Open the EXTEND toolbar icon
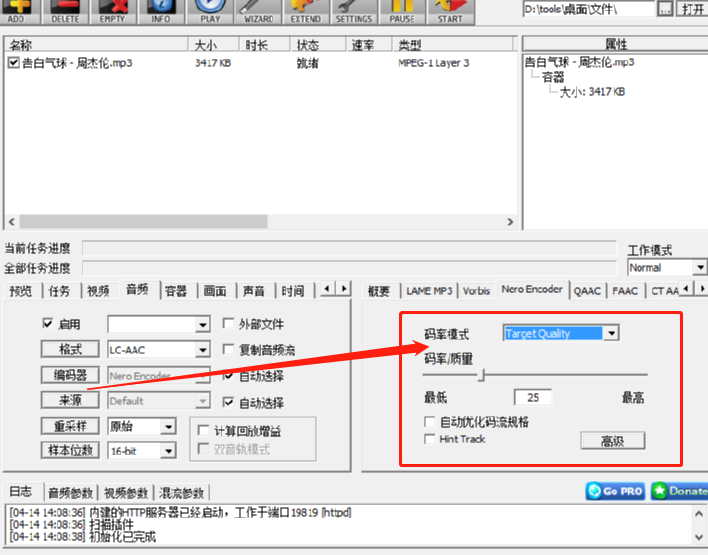The height and width of the screenshot is (555, 708). click(306, 11)
